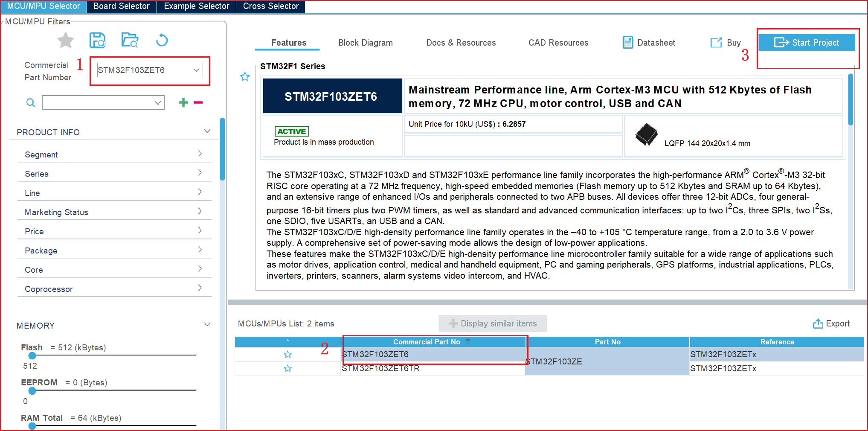Click Display similar items button

(x=493, y=323)
